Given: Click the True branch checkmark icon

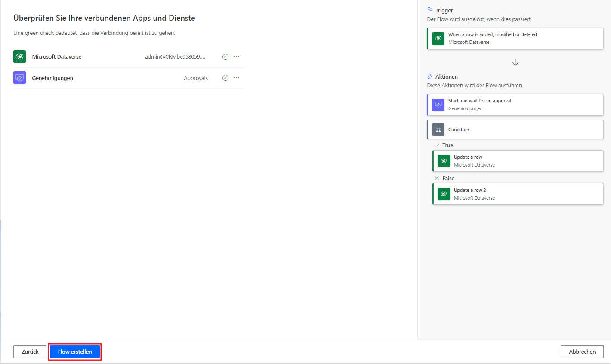Looking at the screenshot, I should (x=437, y=145).
